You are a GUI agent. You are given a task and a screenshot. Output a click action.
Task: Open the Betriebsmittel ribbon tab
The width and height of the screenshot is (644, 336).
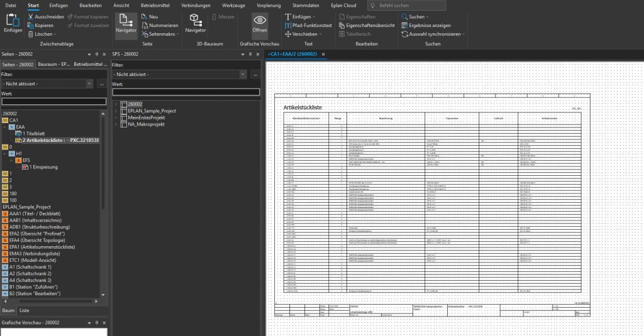click(155, 5)
